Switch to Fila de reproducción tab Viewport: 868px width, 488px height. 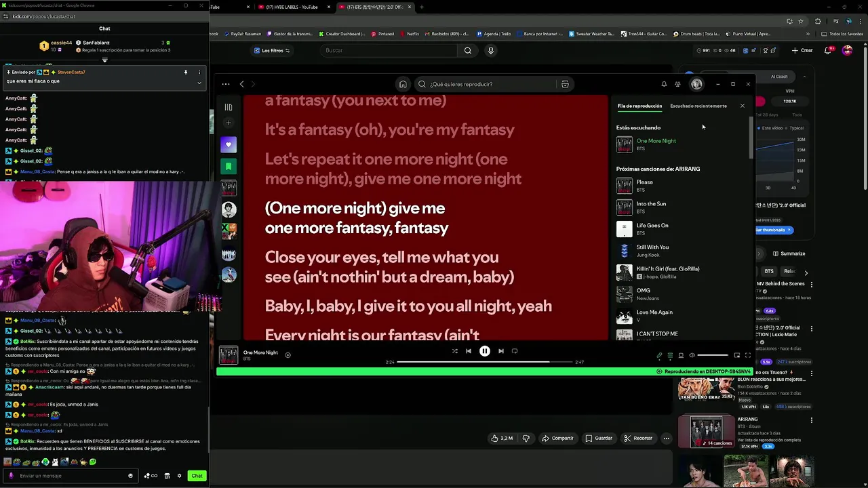[639, 106]
